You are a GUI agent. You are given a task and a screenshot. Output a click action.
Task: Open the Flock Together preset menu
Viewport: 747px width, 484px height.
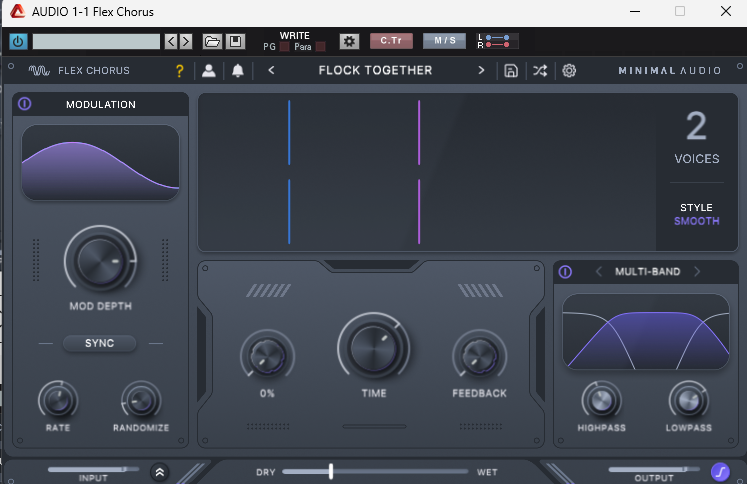point(375,71)
